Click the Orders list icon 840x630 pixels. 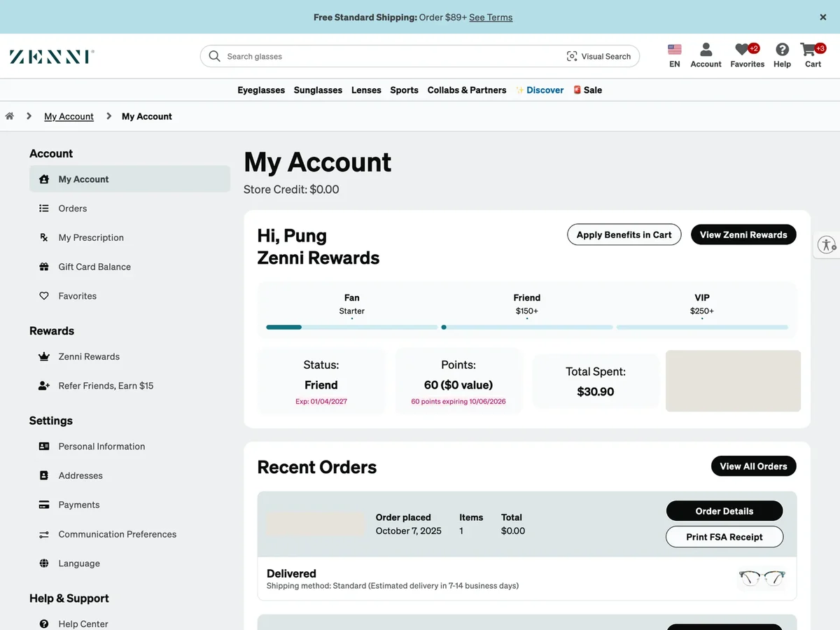tap(44, 209)
